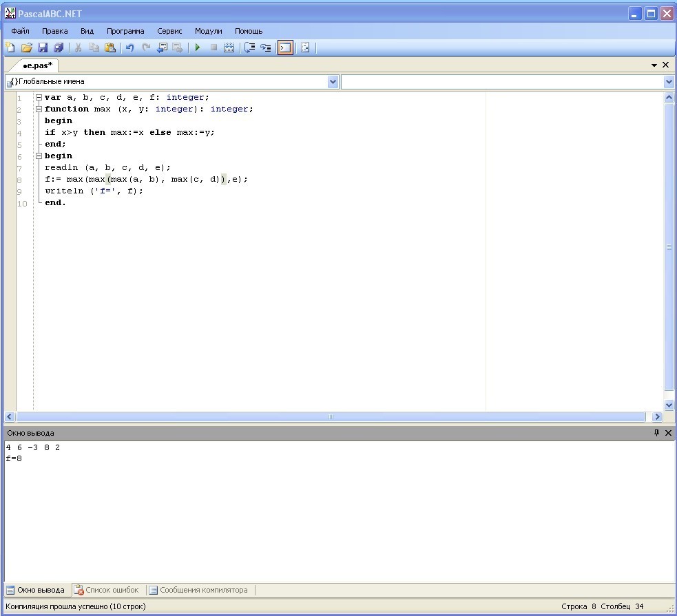Paste from clipboard using toolbar icon
This screenshot has width=677, height=616.
(x=110, y=47)
